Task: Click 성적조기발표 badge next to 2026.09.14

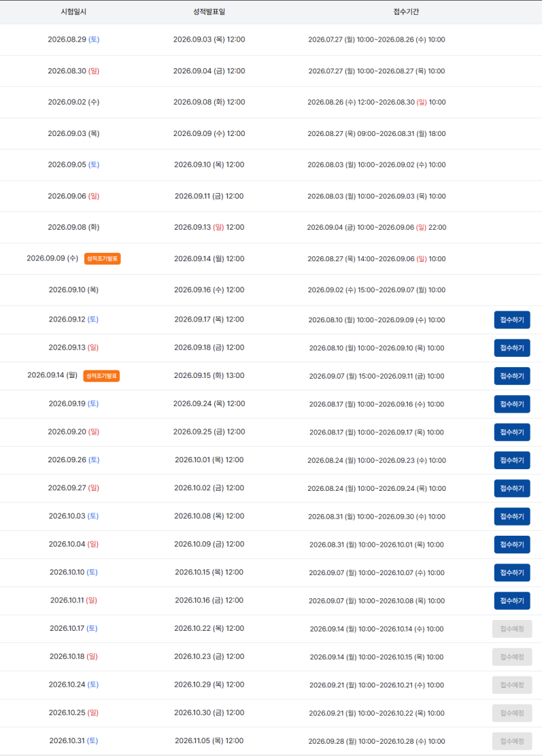Action: (x=101, y=375)
